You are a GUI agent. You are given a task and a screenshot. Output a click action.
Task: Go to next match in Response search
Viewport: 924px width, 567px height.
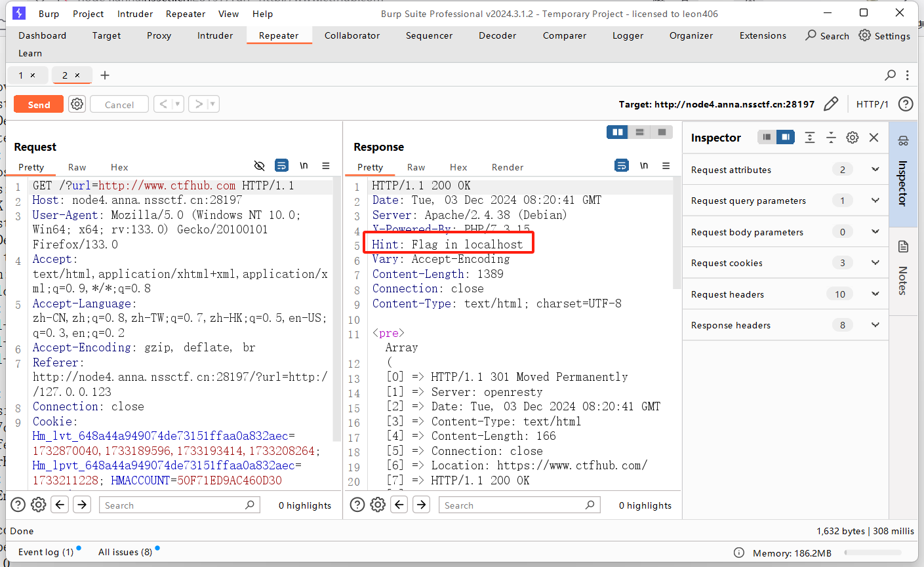tap(422, 504)
